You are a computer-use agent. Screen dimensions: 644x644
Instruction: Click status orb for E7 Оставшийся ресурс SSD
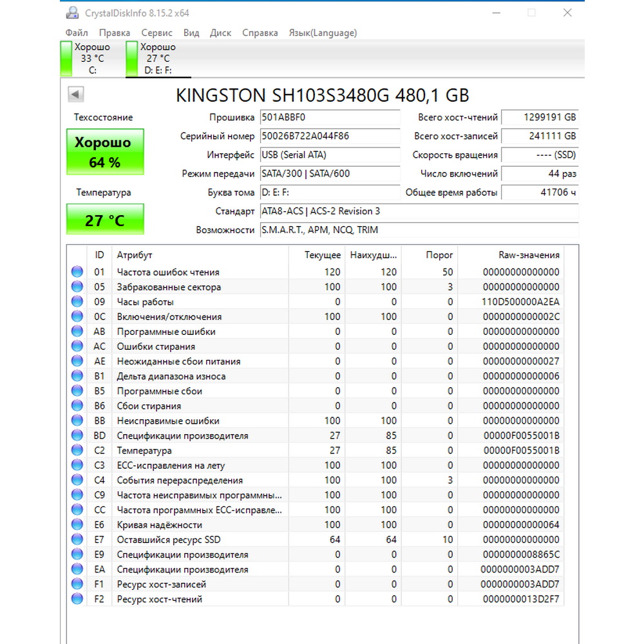click(x=77, y=539)
